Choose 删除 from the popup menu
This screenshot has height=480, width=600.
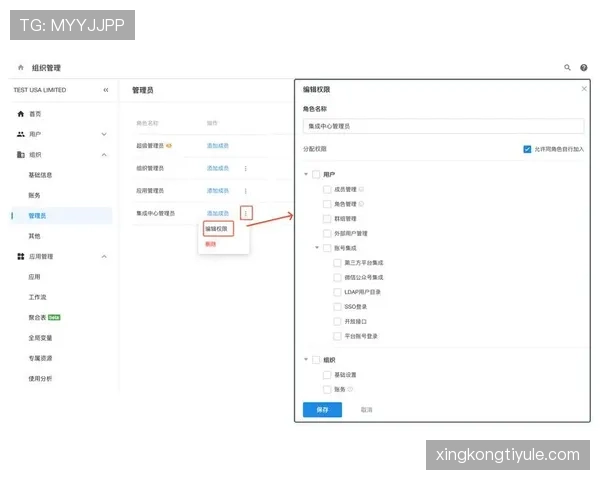211,244
